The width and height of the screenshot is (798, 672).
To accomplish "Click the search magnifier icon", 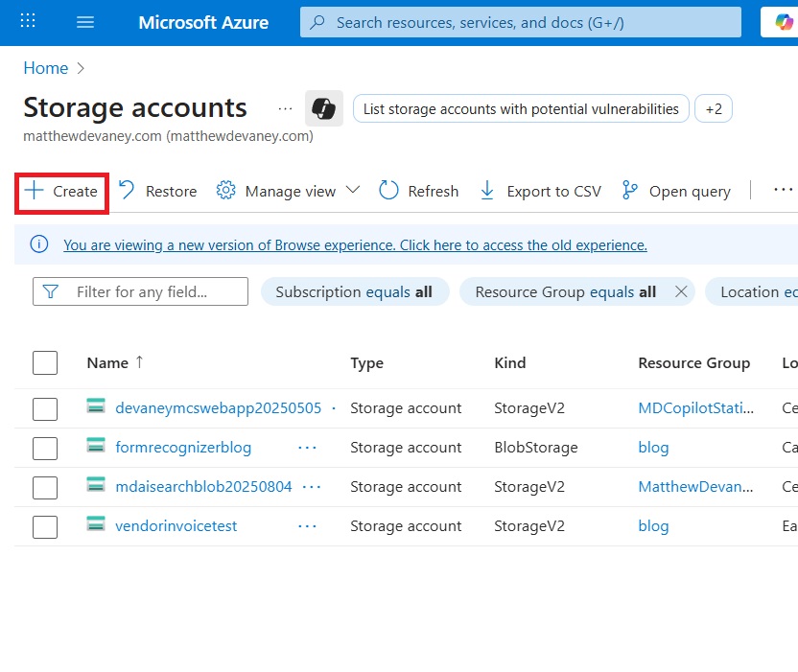I will 317,22.
